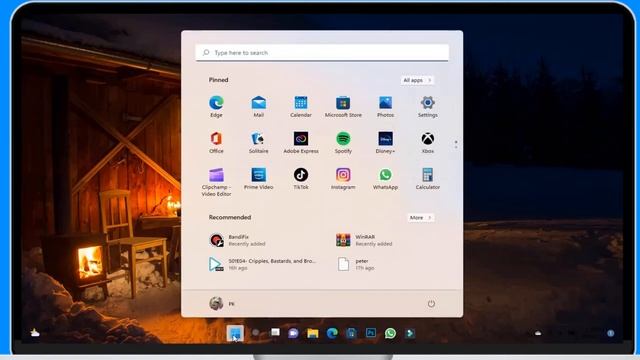Open the search icon on the taskbar

click(256, 333)
